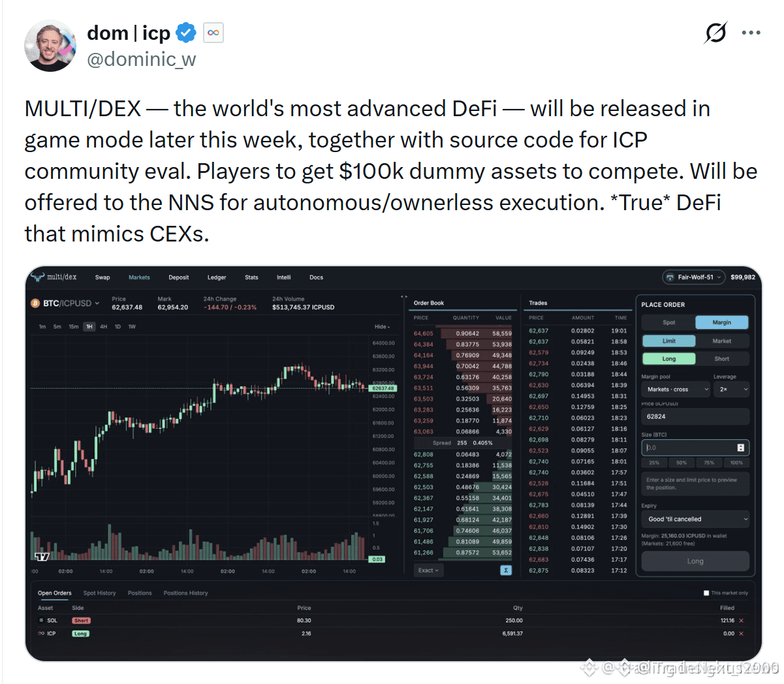Click the dom | icp profile avatar
Screen dimensions: 784x684
(x=50, y=46)
